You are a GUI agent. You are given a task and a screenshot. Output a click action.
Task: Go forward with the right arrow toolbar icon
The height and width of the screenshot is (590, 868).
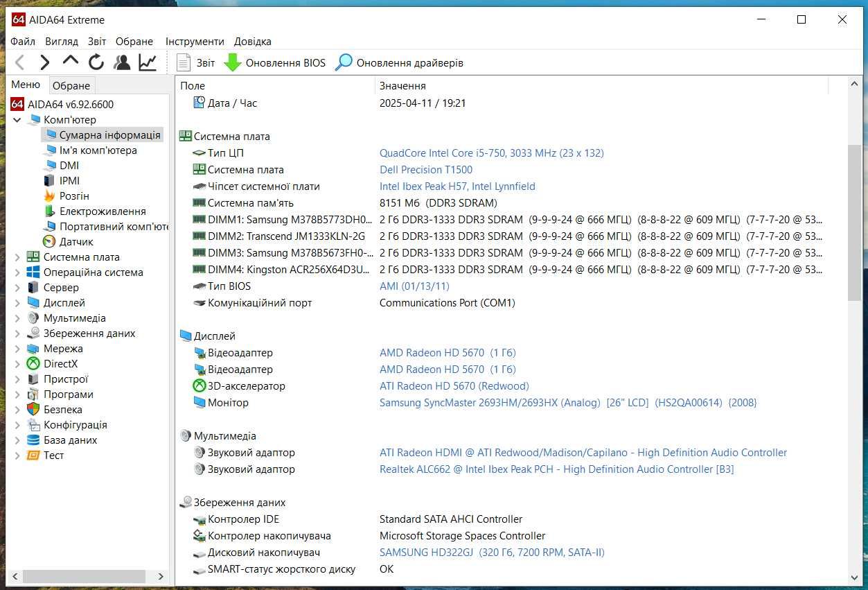(x=45, y=62)
